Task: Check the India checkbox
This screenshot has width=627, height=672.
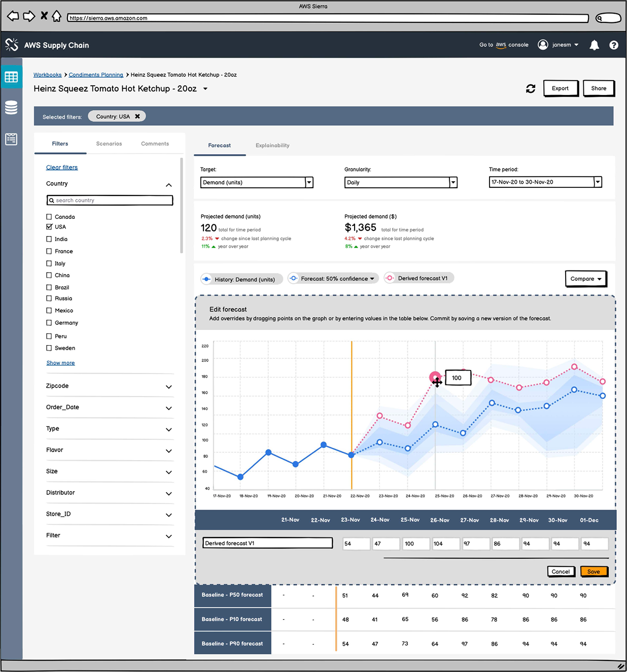Action: [x=49, y=239]
